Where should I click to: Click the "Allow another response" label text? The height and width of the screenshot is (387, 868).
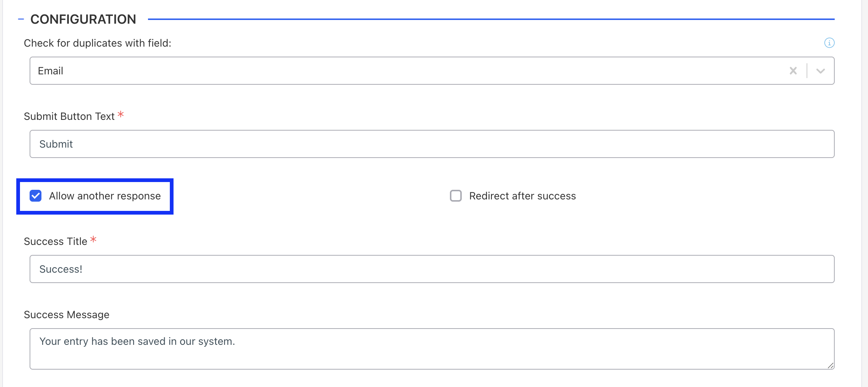(x=105, y=196)
